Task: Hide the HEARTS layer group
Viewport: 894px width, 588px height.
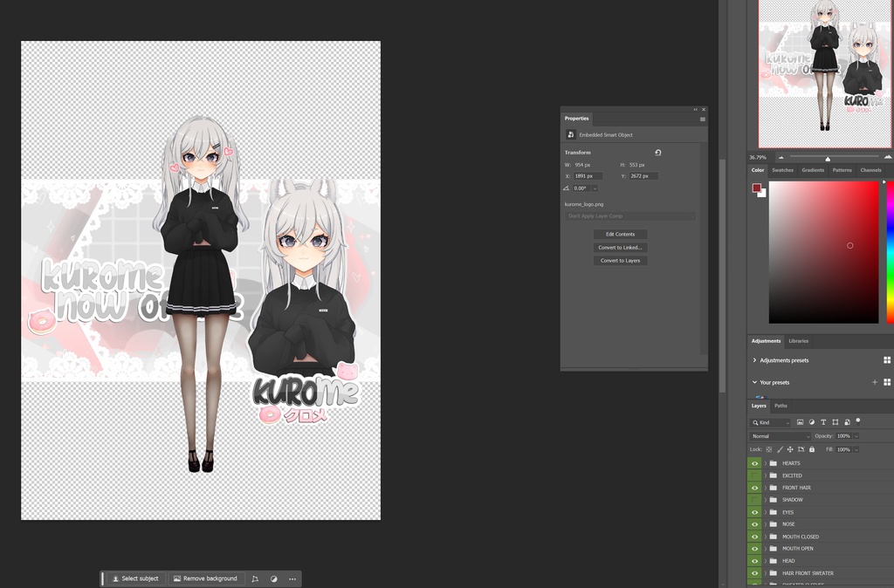Action: coord(755,462)
